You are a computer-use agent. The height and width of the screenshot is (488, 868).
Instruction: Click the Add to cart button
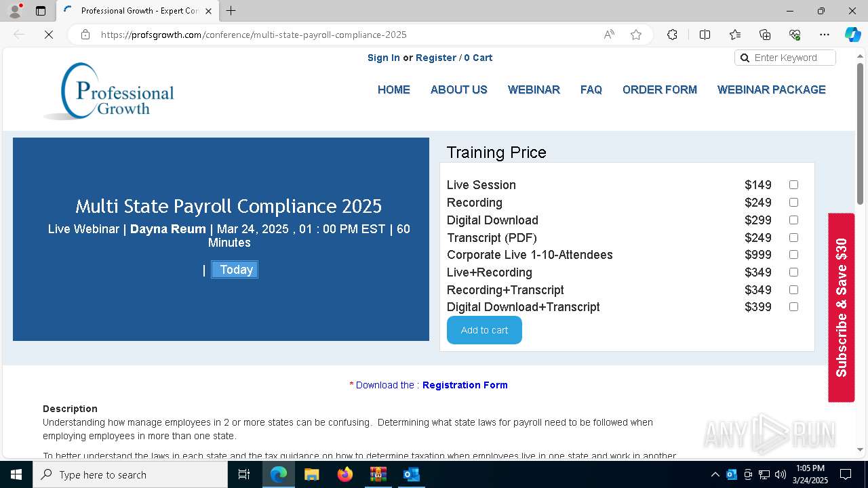click(x=484, y=330)
